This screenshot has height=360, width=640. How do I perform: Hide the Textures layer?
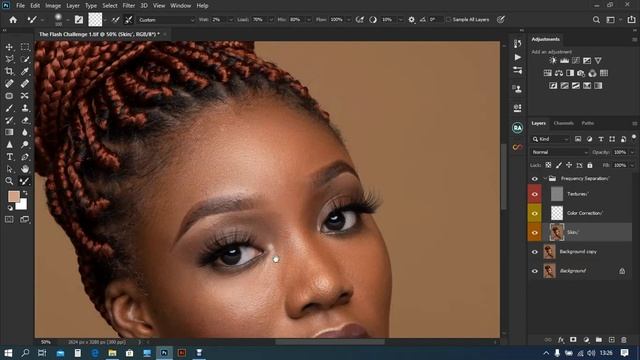tap(535, 194)
